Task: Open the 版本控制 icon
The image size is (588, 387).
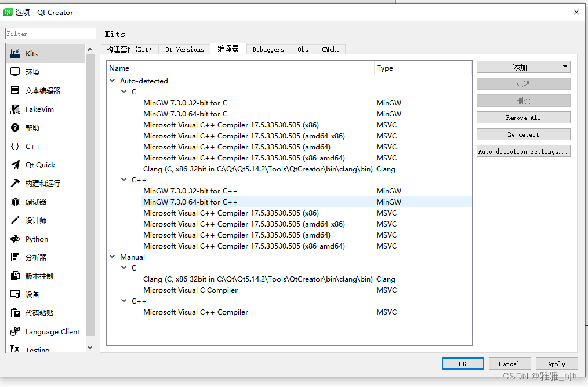Action: pyautogui.click(x=15, y=276)
